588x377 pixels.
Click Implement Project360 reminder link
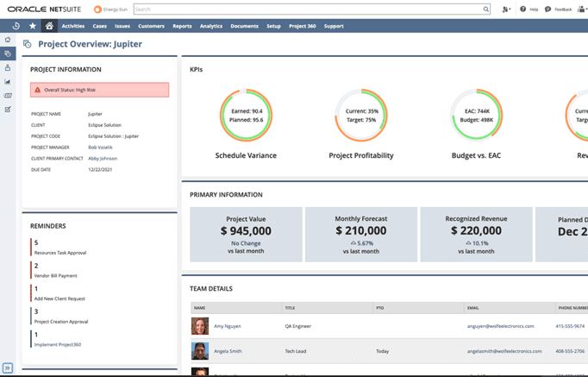coord(59,344)
